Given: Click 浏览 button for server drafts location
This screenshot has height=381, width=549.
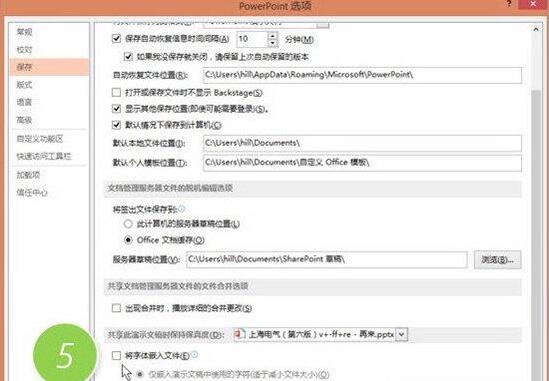Looking at the screenshot, I should [x=498, y=259].
